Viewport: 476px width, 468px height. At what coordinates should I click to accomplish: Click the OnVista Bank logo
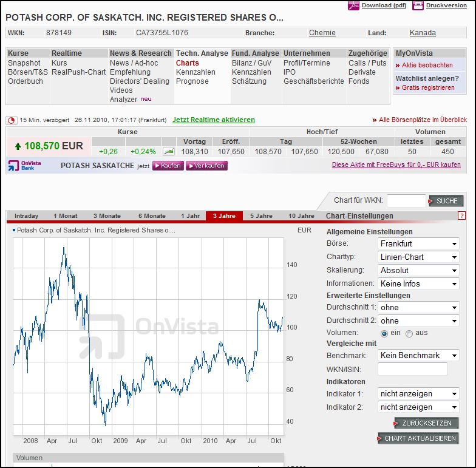tap(22, 165)
